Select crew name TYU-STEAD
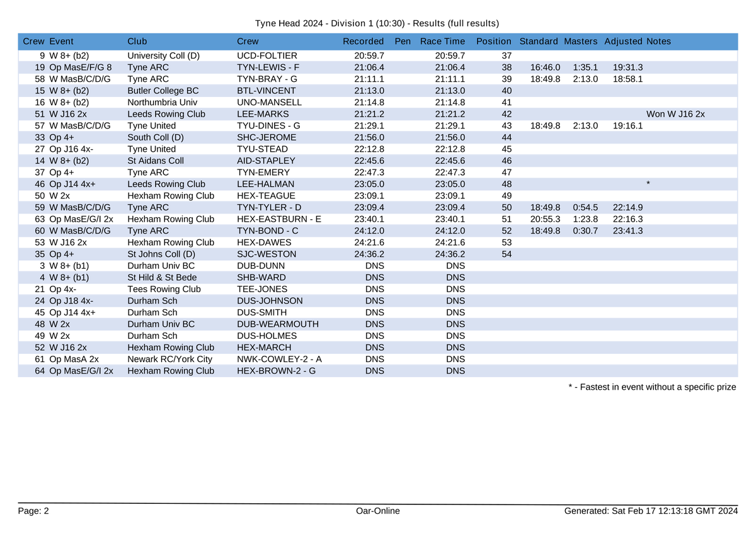The height and width of the screenshot is (534, 756). point(262,149)
